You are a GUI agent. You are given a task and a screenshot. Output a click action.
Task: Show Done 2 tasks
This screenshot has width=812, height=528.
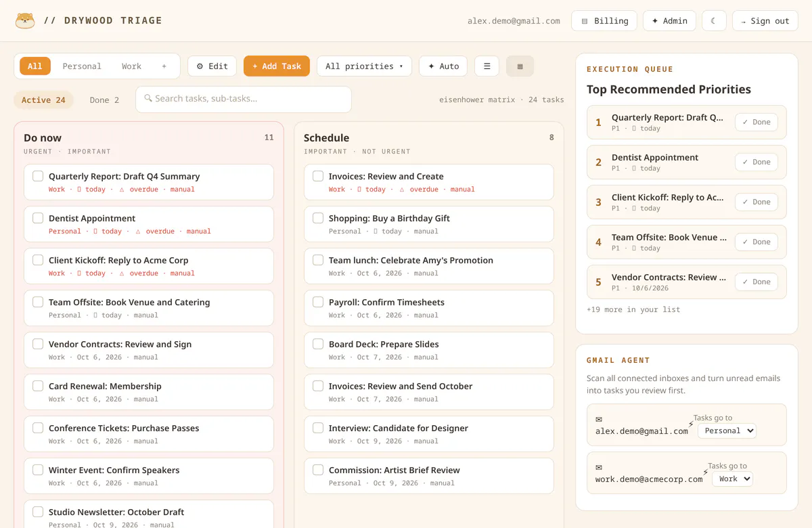104,100
